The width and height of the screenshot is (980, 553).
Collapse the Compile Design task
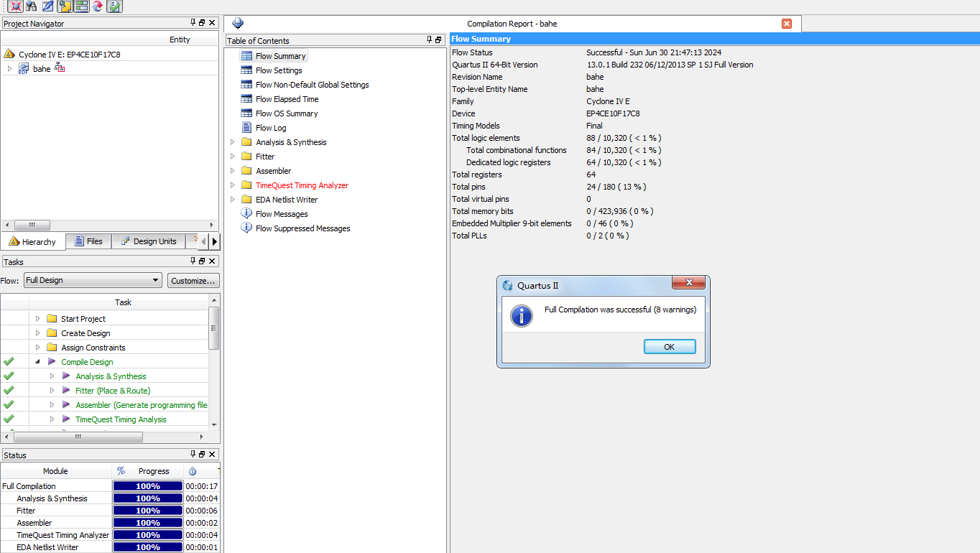tap(38, 362)
